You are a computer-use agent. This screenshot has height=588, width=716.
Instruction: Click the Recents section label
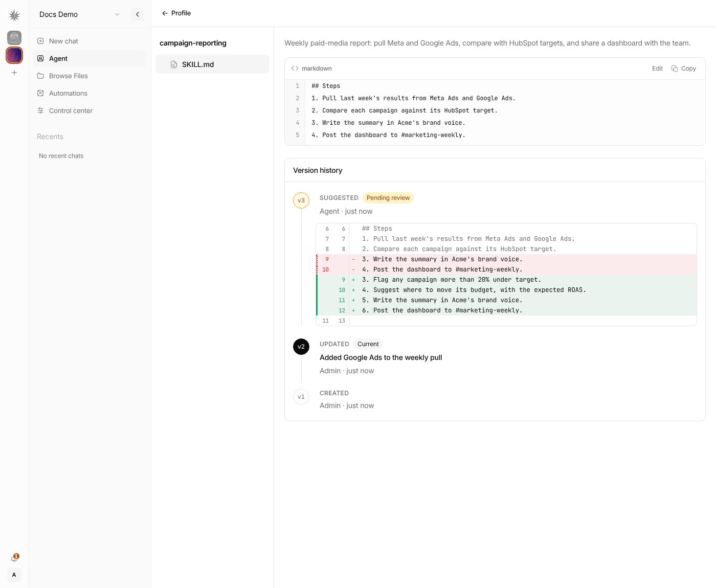click(x=50, y=137)
